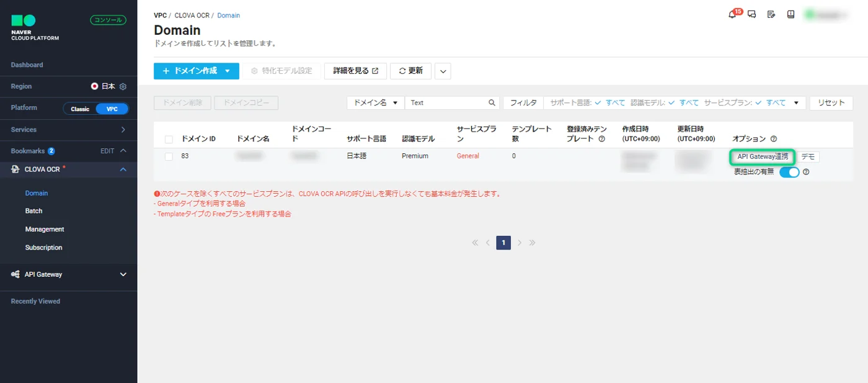Viewport: 868px width, 383px height.
Task: Open Batch in the sidebar
Action: pos(33,211)
